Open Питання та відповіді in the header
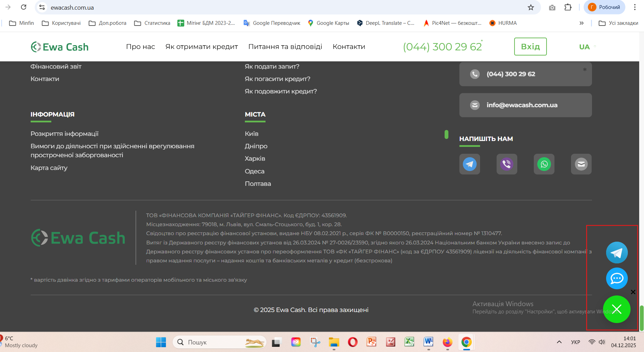Image resolution: width=644 pixels, height=352 pixels. coord(285,47)
